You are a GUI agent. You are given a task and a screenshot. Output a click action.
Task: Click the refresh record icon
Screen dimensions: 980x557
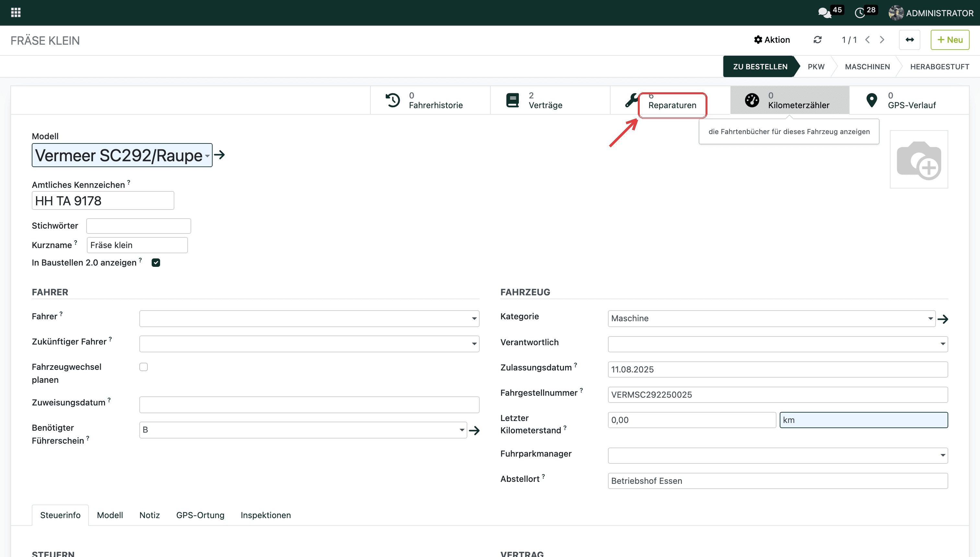point(817,40)
